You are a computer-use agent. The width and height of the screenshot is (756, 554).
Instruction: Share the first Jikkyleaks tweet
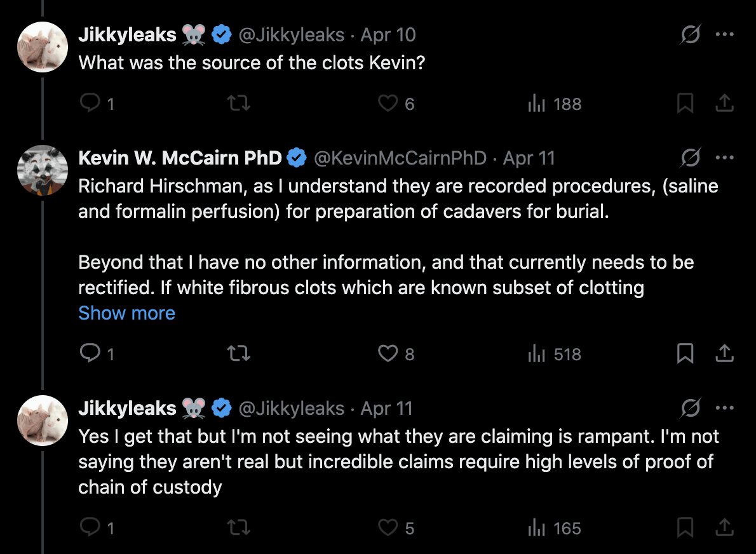724,104
